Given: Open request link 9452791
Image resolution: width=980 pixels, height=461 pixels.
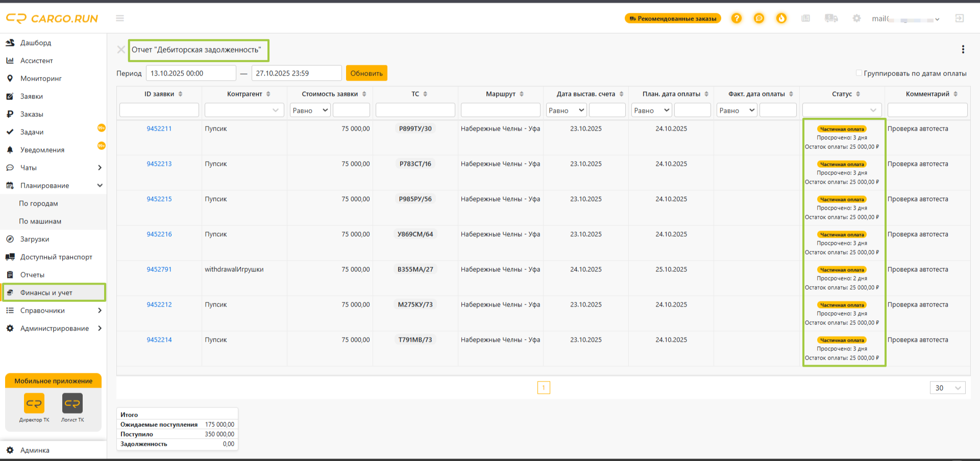Looking at the screenshot, I should [x=159, y=269].
